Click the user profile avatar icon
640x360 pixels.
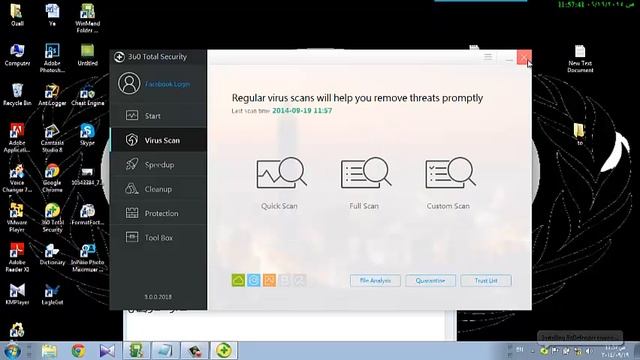pos(129,83)
